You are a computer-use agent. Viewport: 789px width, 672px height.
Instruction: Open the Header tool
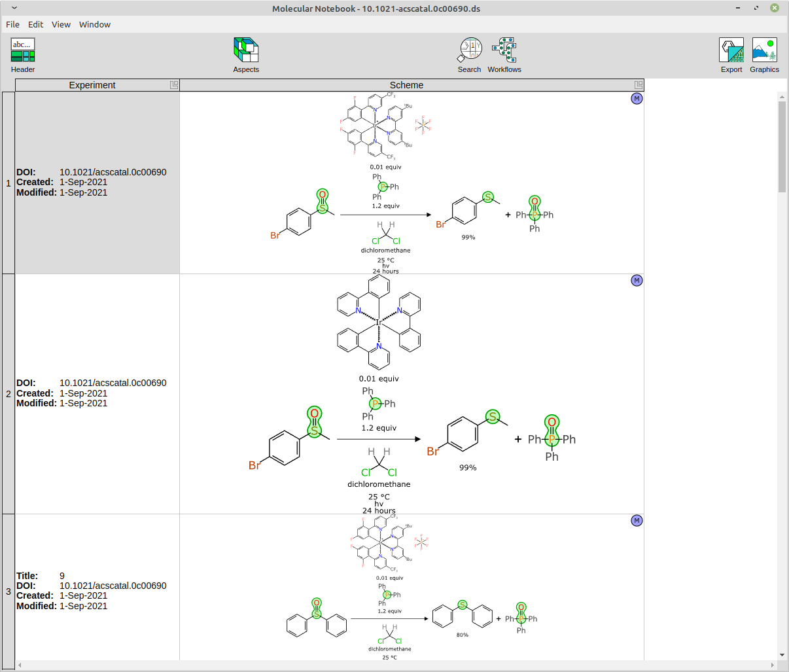pos(23,55)
